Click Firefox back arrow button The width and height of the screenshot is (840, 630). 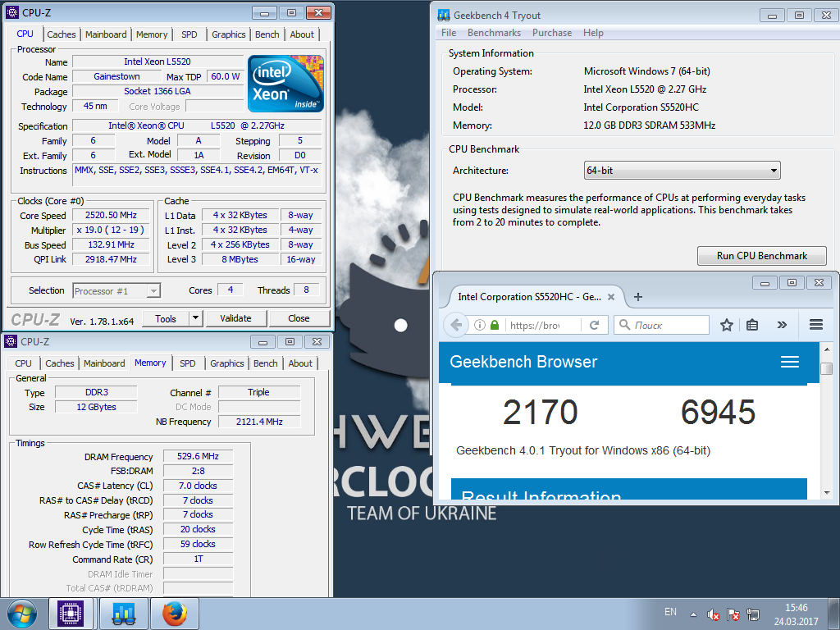click(456, 325)
